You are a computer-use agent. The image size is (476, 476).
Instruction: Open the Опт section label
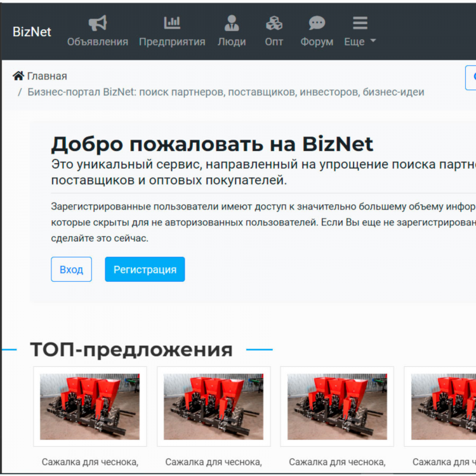[x=274, y=42]
